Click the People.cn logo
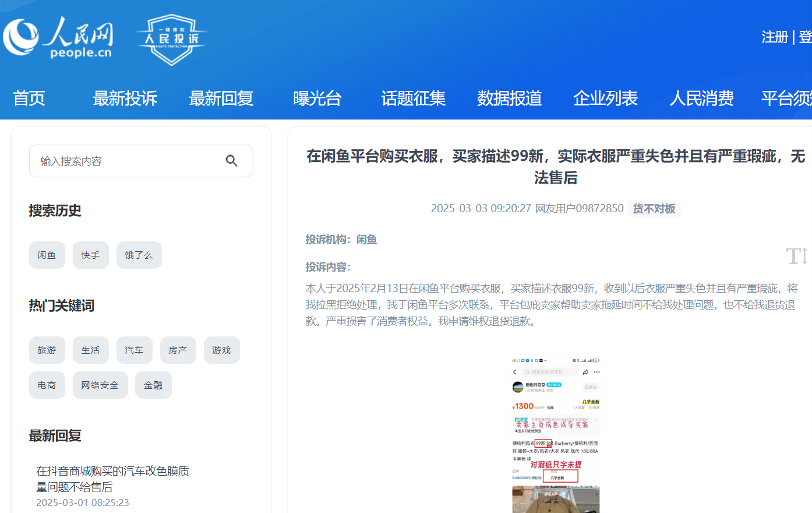 coord(58,37)
